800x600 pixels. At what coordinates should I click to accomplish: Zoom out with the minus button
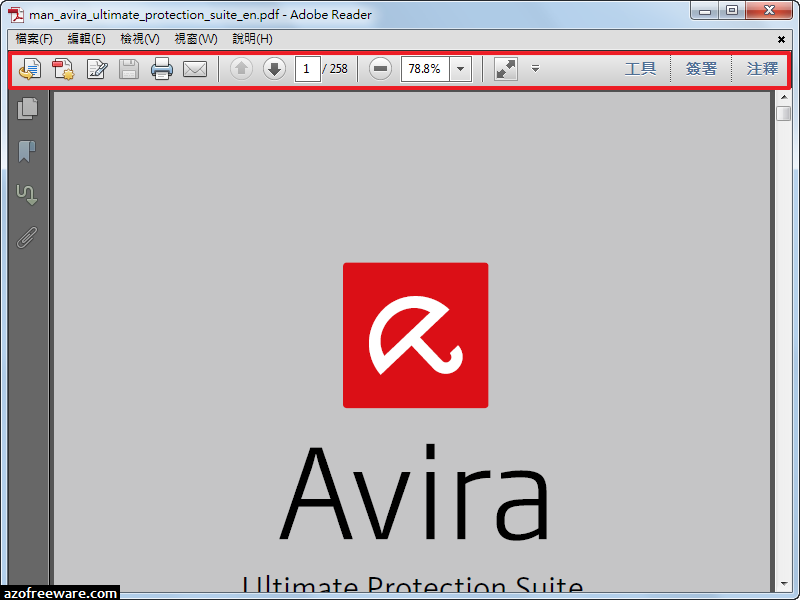click(x=381, y=68)
